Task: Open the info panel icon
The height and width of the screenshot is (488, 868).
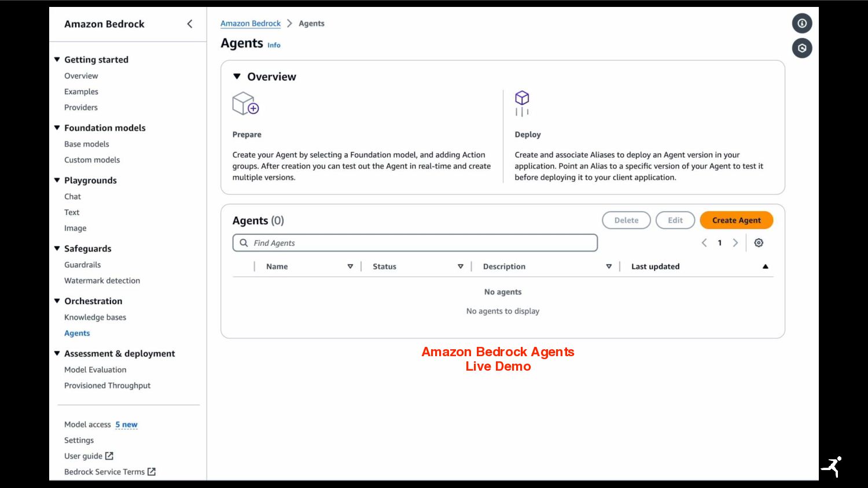Action: pyautogui.click(x=802, y=23)
